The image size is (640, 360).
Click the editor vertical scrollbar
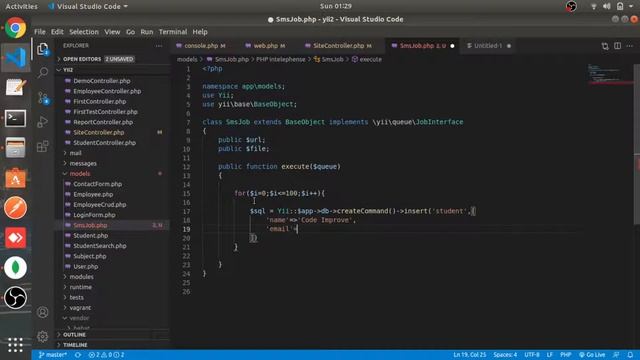point(637,143)
